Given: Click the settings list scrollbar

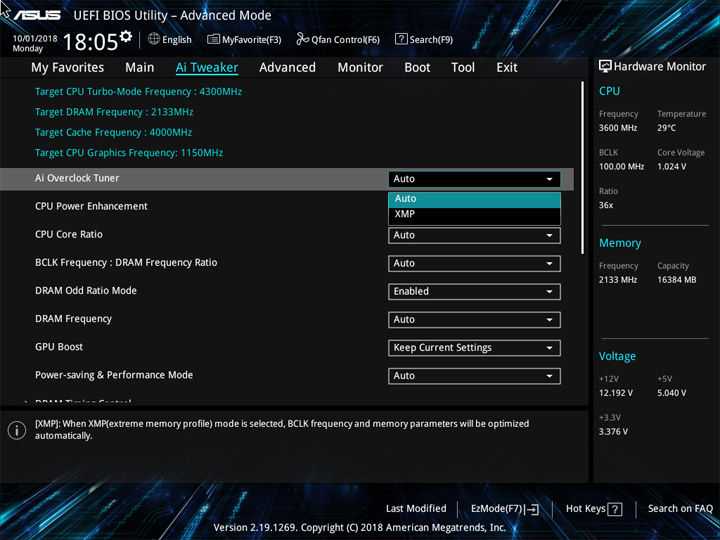Looking at the screenshot, I should 583,168.
